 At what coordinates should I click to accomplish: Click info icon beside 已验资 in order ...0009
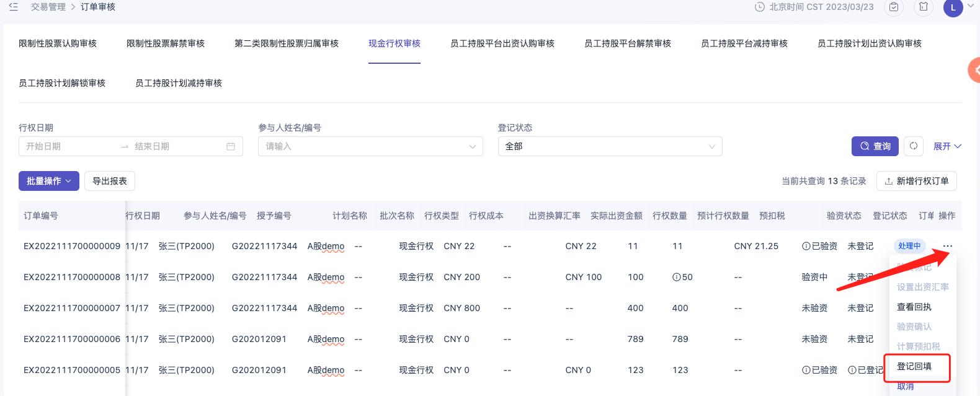(x=806, y=246)
